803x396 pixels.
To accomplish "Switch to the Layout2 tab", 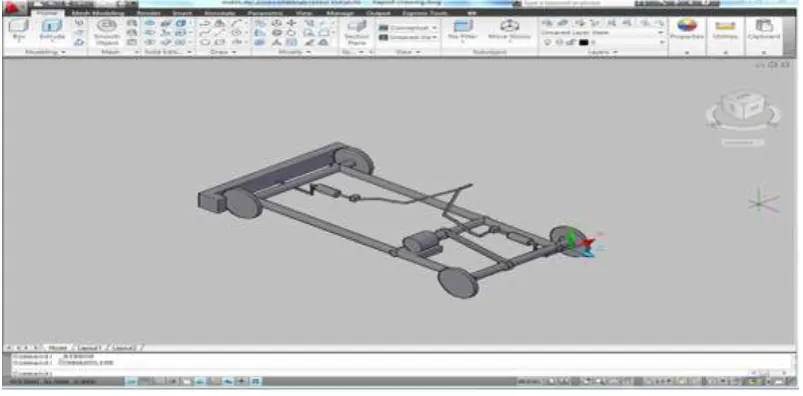I will pyautogui.click(x=123, y=347).
